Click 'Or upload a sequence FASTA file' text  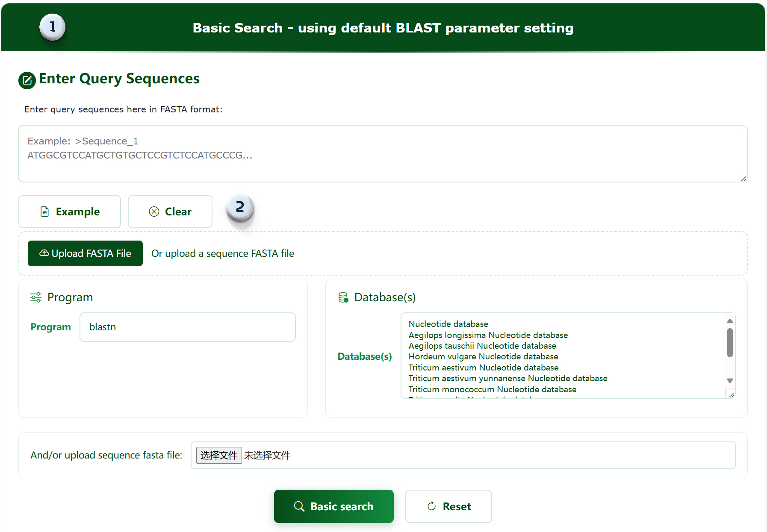click(x=223, y=253)
